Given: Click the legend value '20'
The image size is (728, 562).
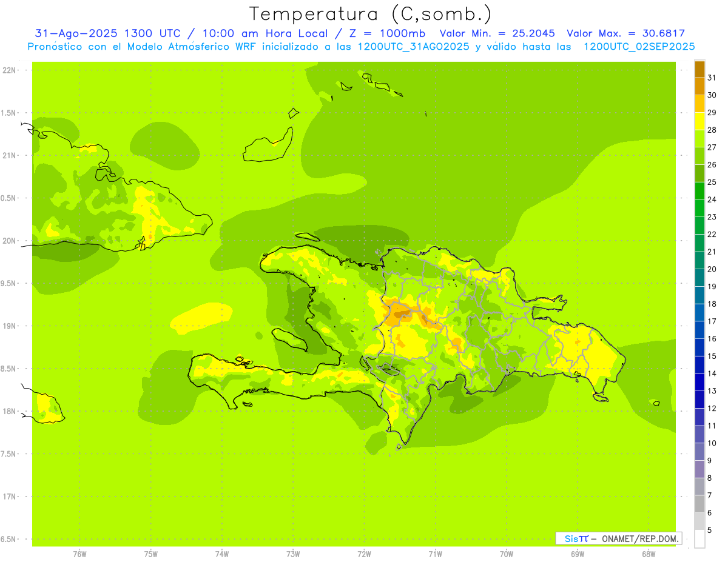Looking at the screenshot, I should [712, 269].
